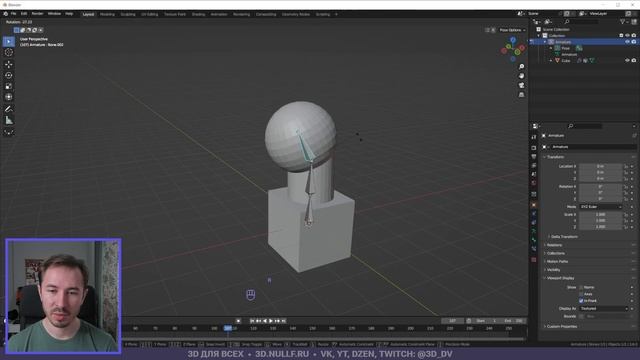
Task: Click the outliner search field
Action: 582,22
